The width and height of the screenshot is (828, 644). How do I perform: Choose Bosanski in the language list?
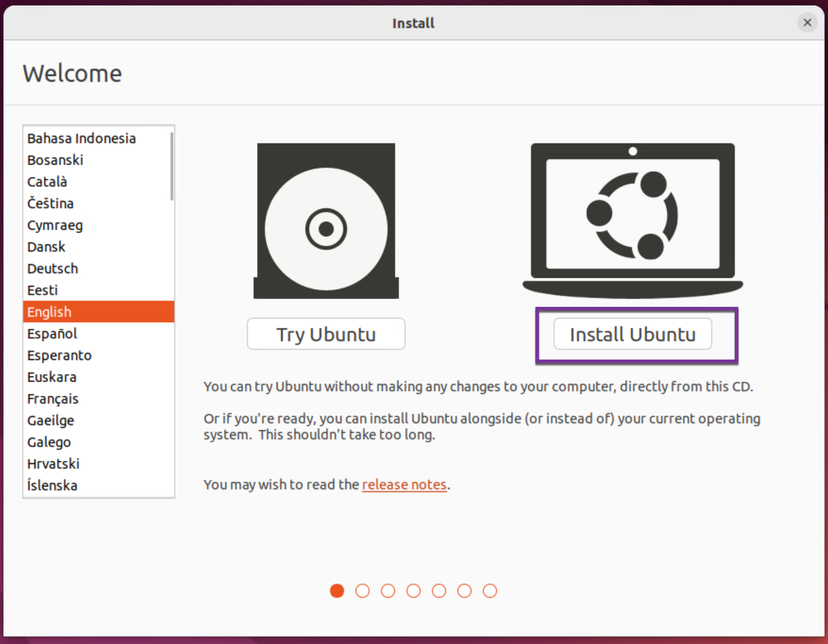tap(55, 160)
